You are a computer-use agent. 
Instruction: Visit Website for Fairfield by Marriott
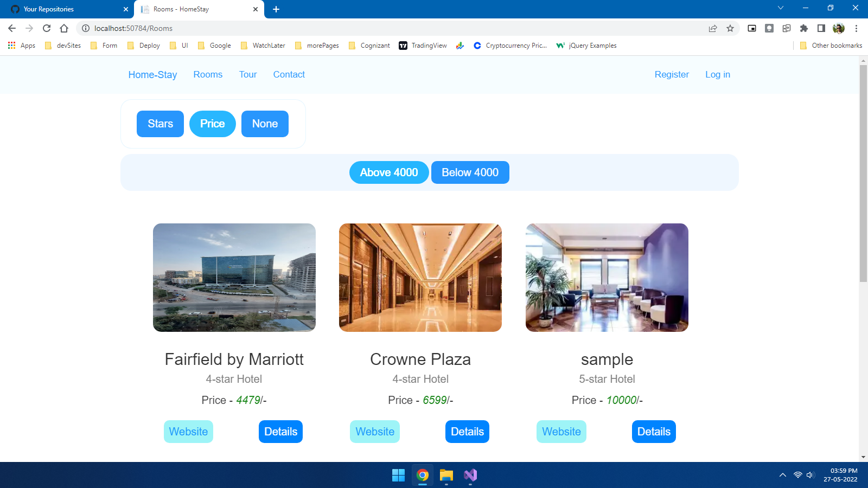click(188, 432)
